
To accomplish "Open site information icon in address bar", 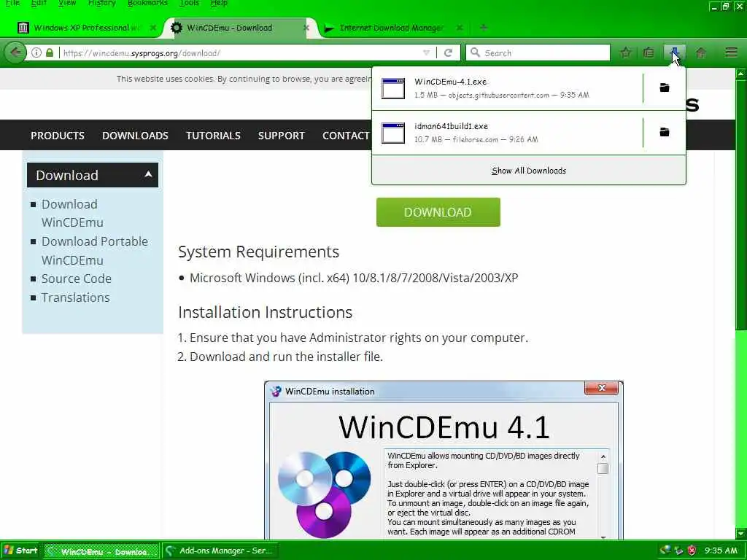I will (36, 52).
